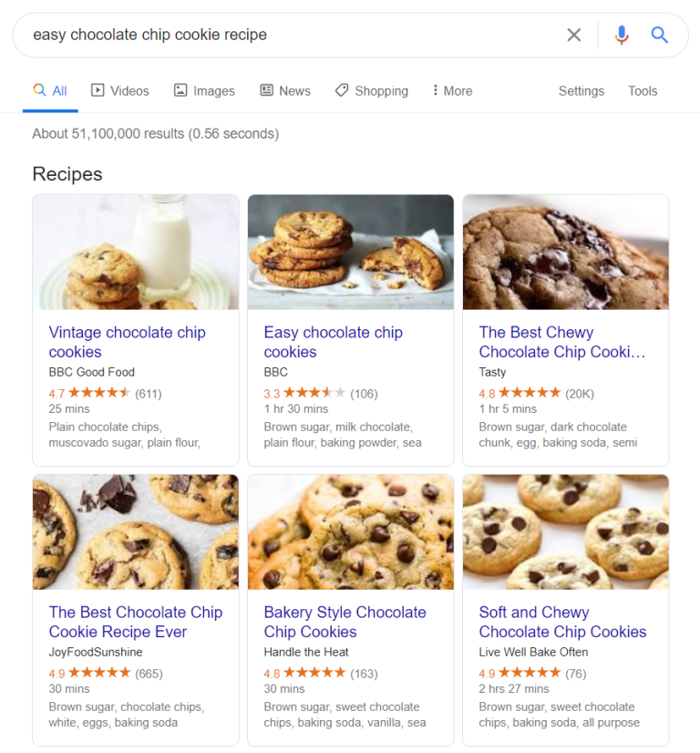Open the Settings menu

pyautogui.click(x=582, y=91)
